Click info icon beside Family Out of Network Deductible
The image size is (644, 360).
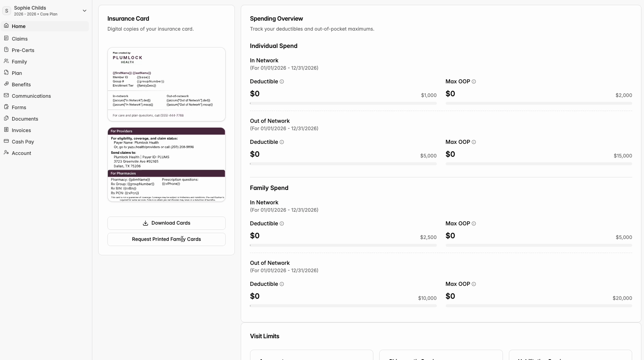pos(282,284)
